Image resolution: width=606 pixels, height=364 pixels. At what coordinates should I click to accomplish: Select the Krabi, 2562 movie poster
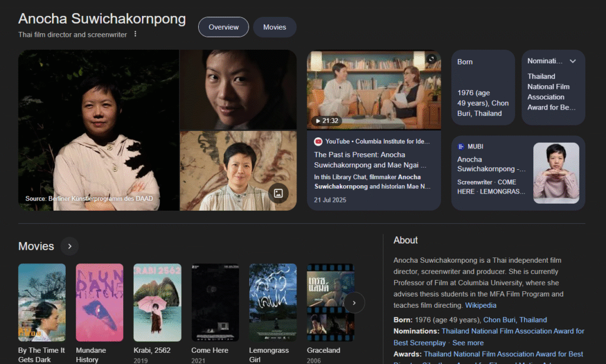pyautogui.click(x=157, y=302)
